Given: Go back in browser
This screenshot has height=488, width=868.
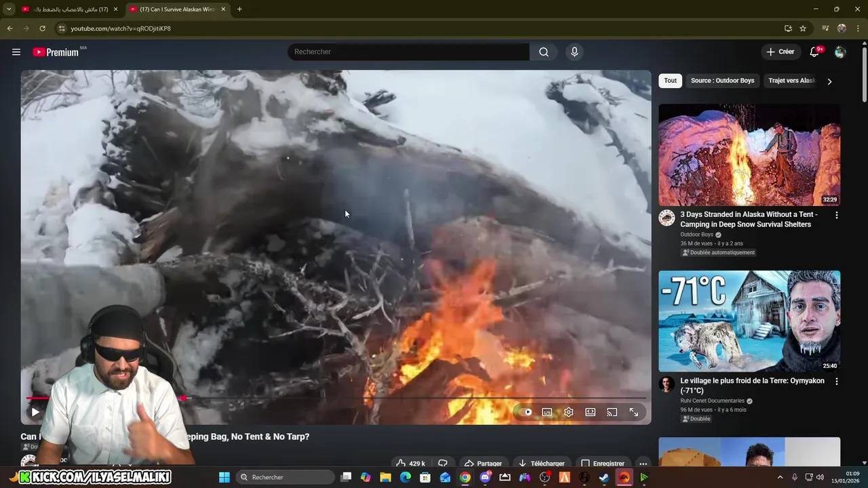Looking at the screenshot, I should point(9,28).
